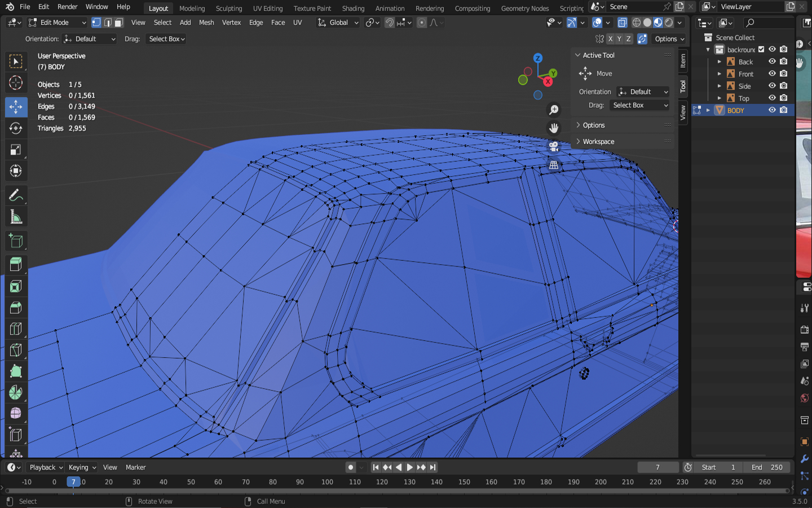The image size is (812, 508).
Task: Expand the Back item in outliner
Action: coord(719,62)
